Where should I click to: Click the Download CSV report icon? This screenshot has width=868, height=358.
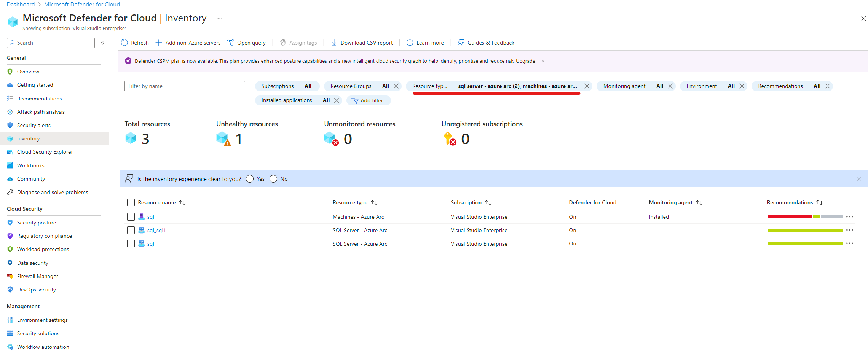tap(334, 43)
